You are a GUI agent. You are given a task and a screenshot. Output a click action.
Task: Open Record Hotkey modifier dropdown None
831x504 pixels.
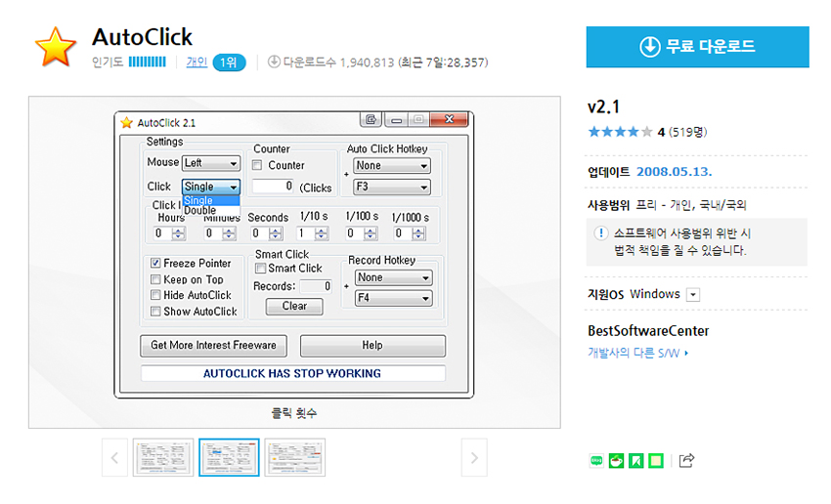point(393,277)
